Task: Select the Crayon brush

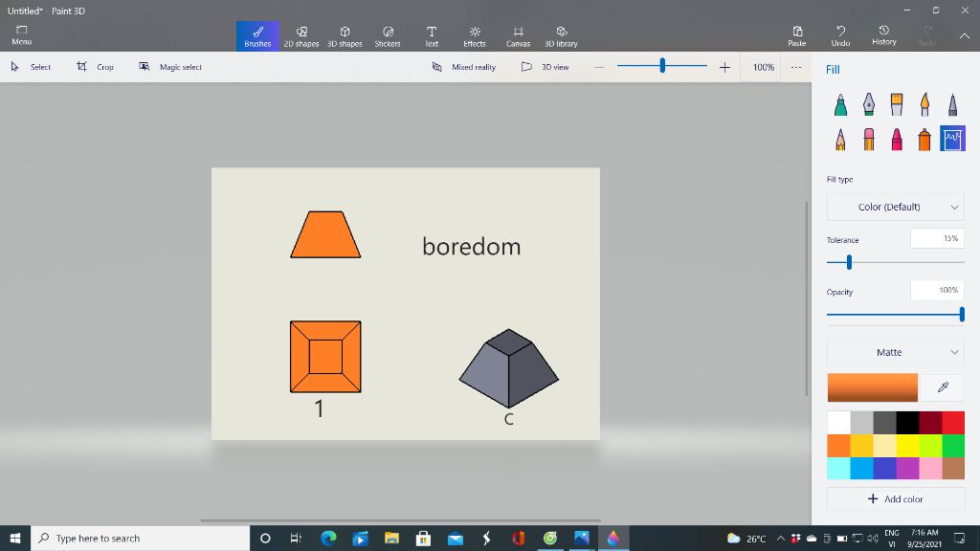Action: (x=897, y=139)
